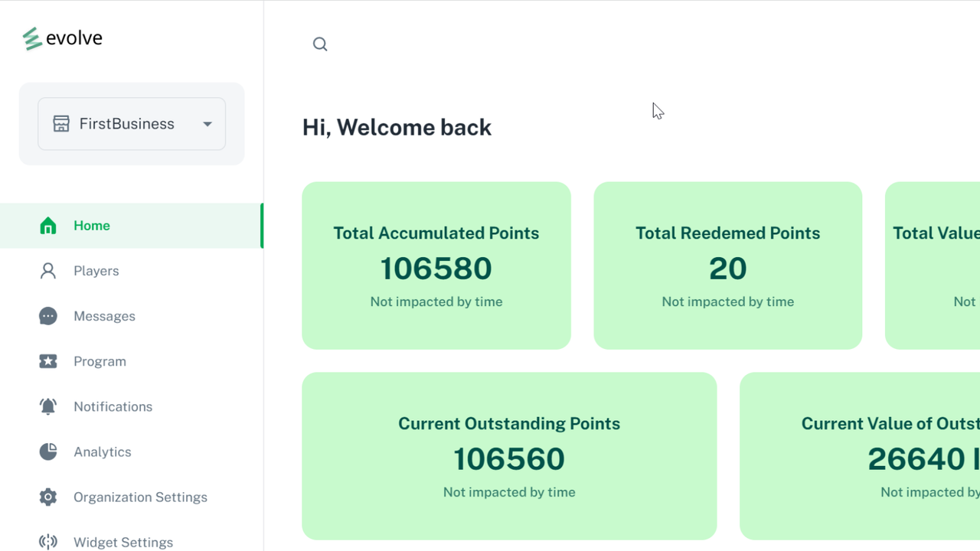The width and height of the screenshot is (980, 551).
Task: Click the storefront icon beside FirstBusiness
Action: point(61,123)
